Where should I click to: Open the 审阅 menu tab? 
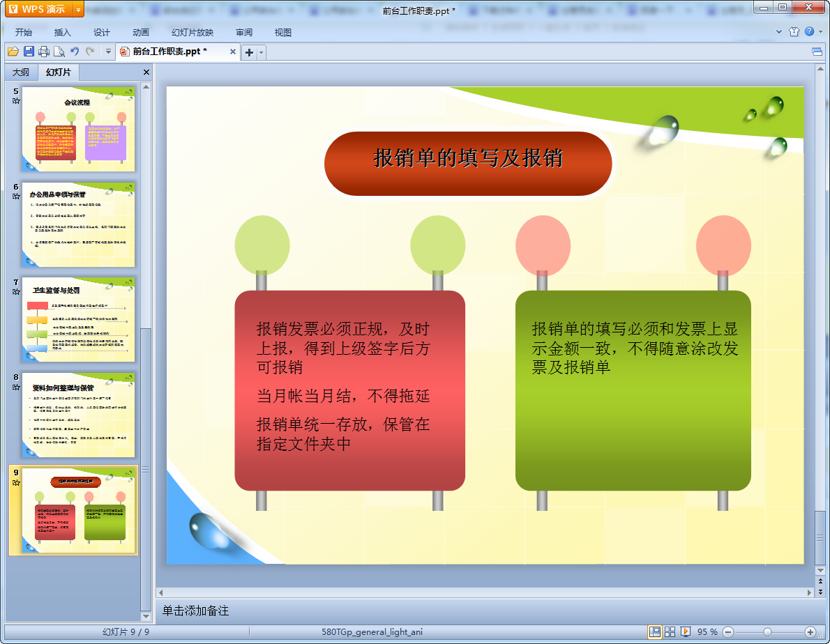click(x=244, y=32)
